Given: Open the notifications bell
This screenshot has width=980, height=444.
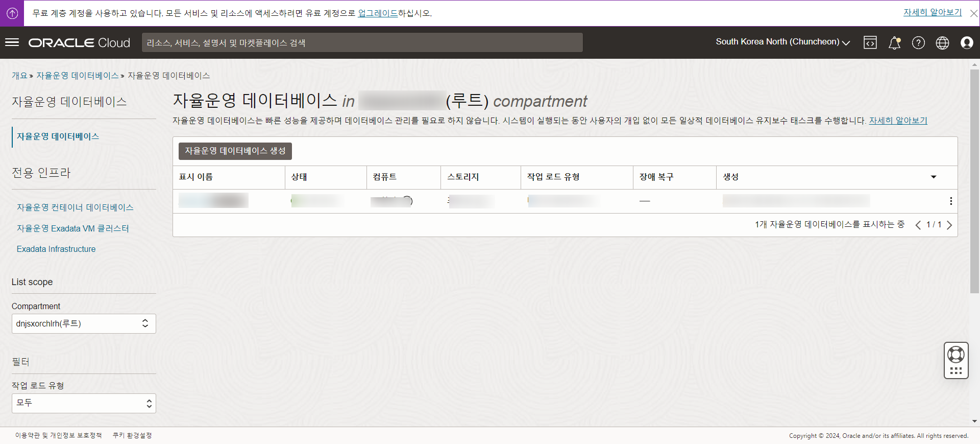Looking at the screenshot, I should 894,43.
